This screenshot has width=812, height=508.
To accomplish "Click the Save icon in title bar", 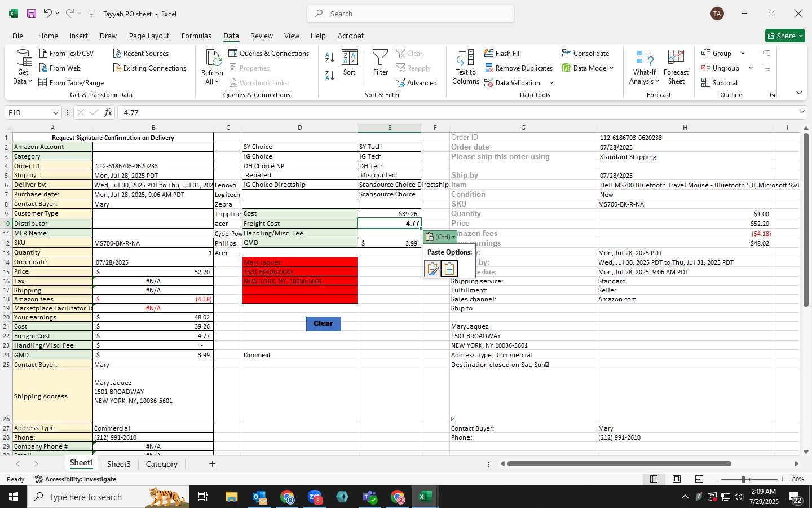I will [32, 14].
